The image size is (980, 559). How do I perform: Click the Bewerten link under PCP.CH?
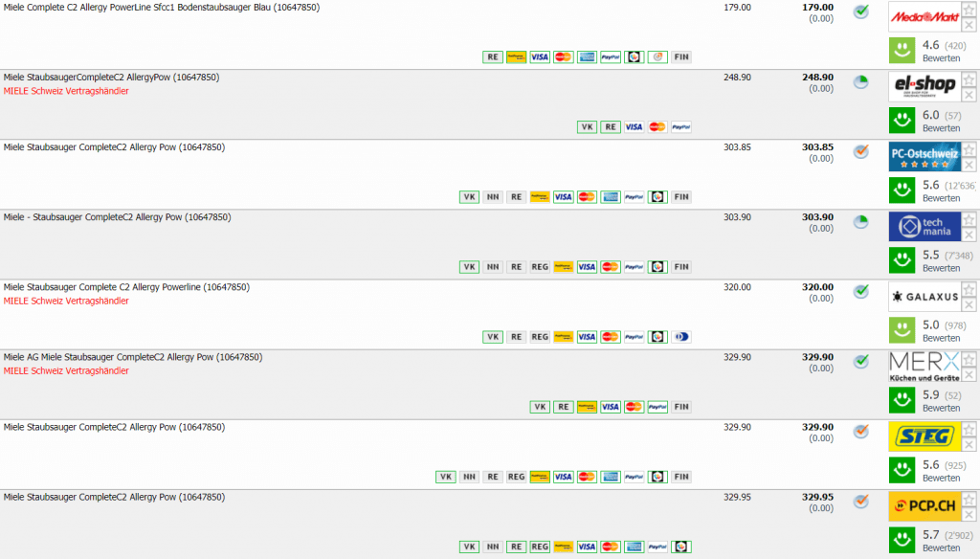(941, 548)
